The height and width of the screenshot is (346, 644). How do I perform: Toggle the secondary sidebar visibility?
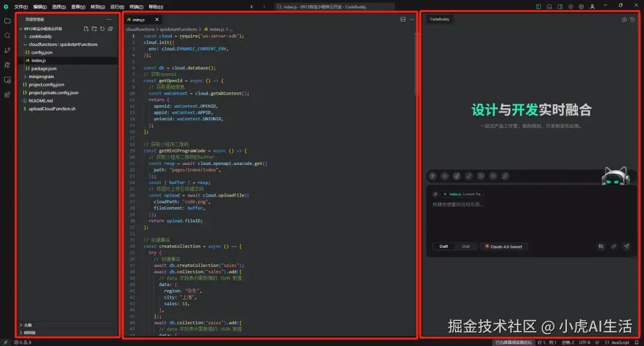coord(560,7)
